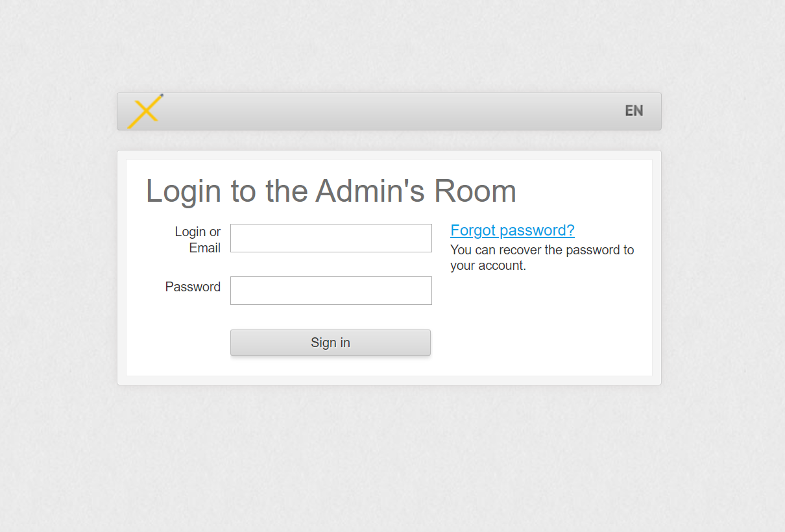Select the username text box
Image resolution: width=785 pixels, height=532 pixels.
(331, 238)
